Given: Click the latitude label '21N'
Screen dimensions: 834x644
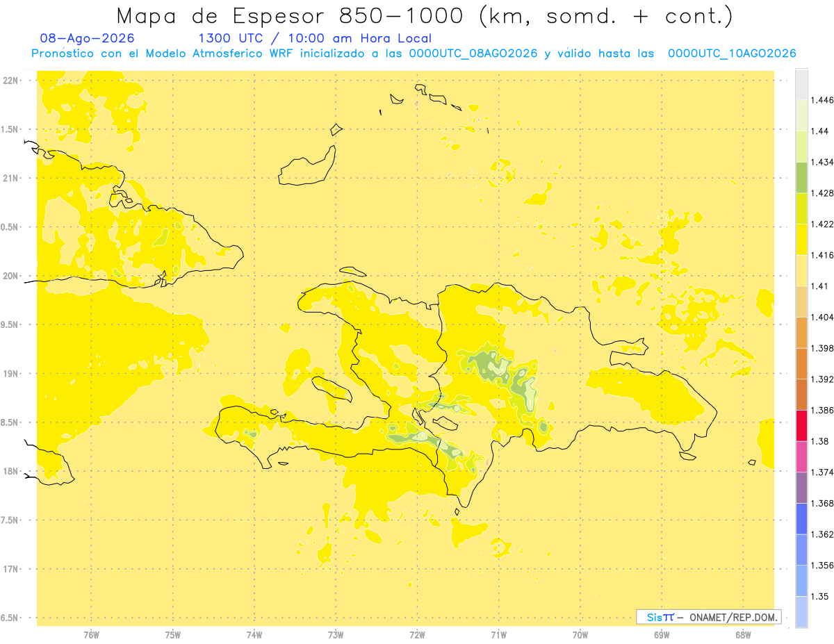Looking at the screenshot, I should coord(11,178).
